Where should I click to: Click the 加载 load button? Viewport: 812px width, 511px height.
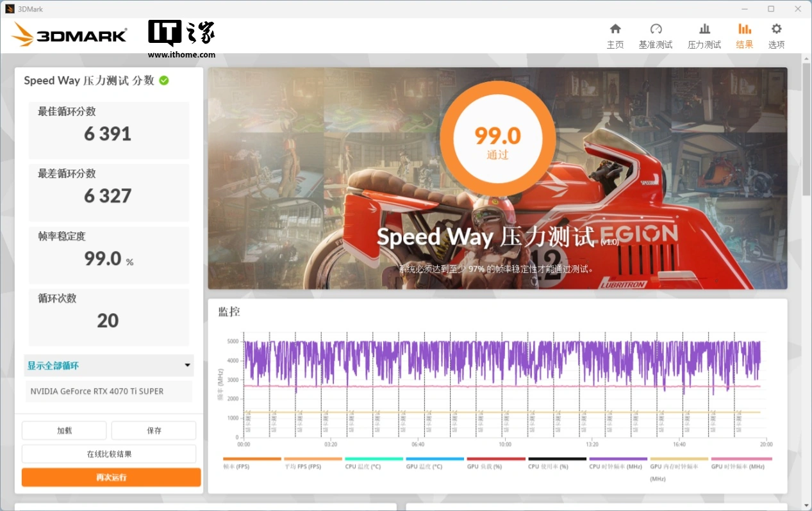pyautogui.click(x=64, y=430)
